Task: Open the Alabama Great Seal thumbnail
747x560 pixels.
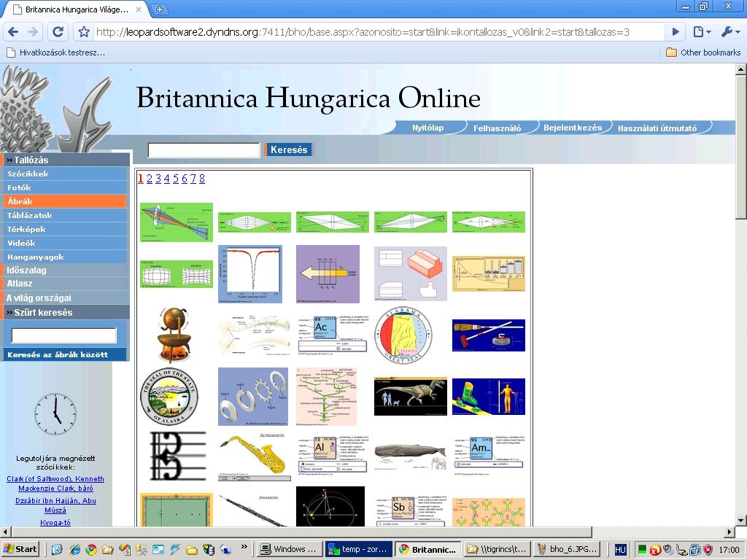Action: tap(403, 335)
